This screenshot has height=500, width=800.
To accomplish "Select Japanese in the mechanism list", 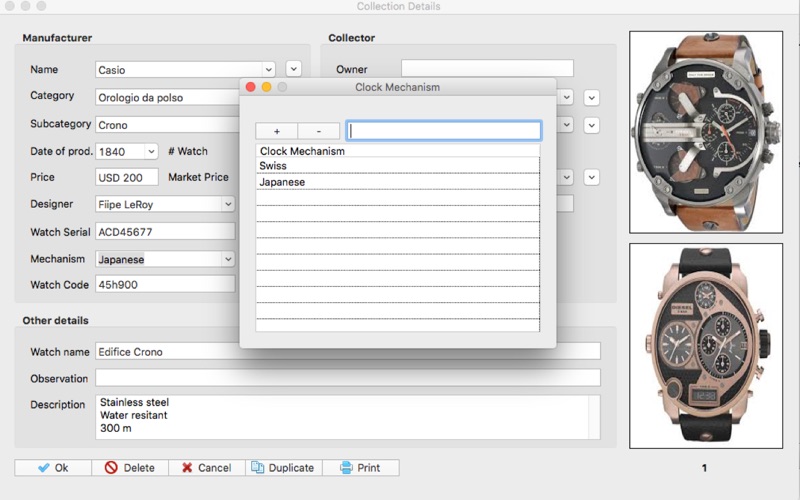I will (397, 182).
